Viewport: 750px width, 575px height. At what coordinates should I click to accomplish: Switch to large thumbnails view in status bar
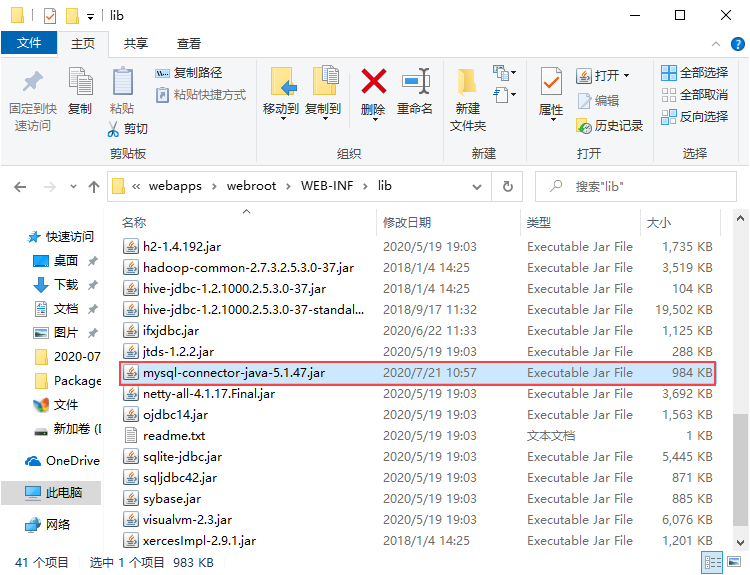734,562
